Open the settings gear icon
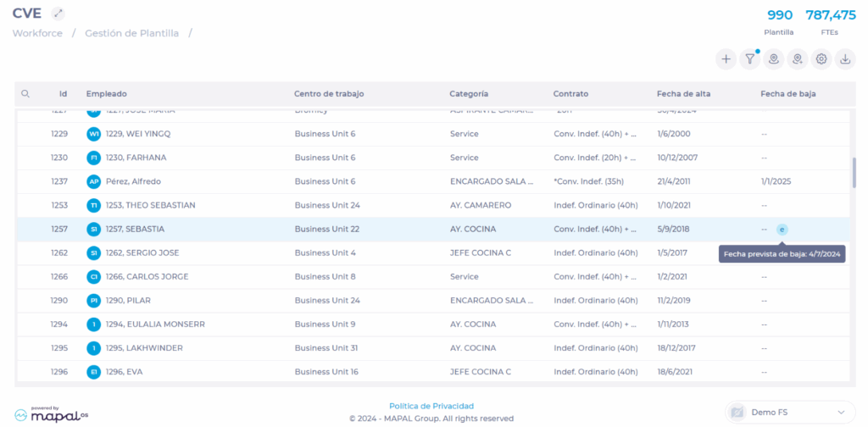The image size is (868, 427). click(x=821, y=58)
